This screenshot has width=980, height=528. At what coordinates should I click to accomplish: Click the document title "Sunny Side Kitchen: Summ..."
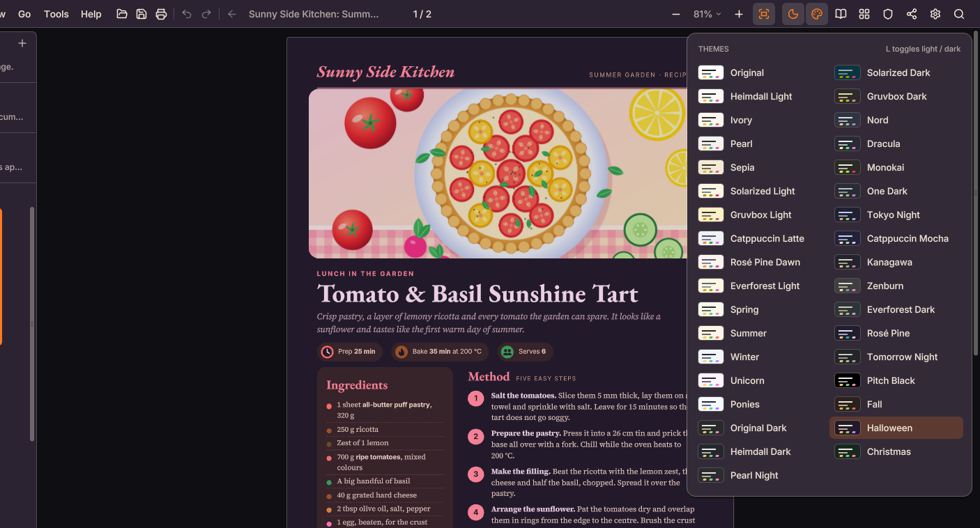(314, 14)
